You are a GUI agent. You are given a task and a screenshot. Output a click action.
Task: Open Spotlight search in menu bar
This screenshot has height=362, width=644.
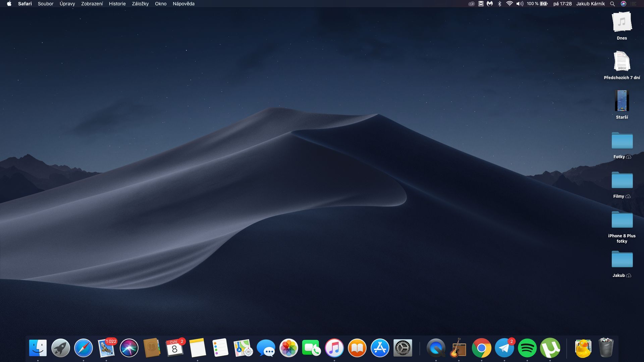click(612, 4)
